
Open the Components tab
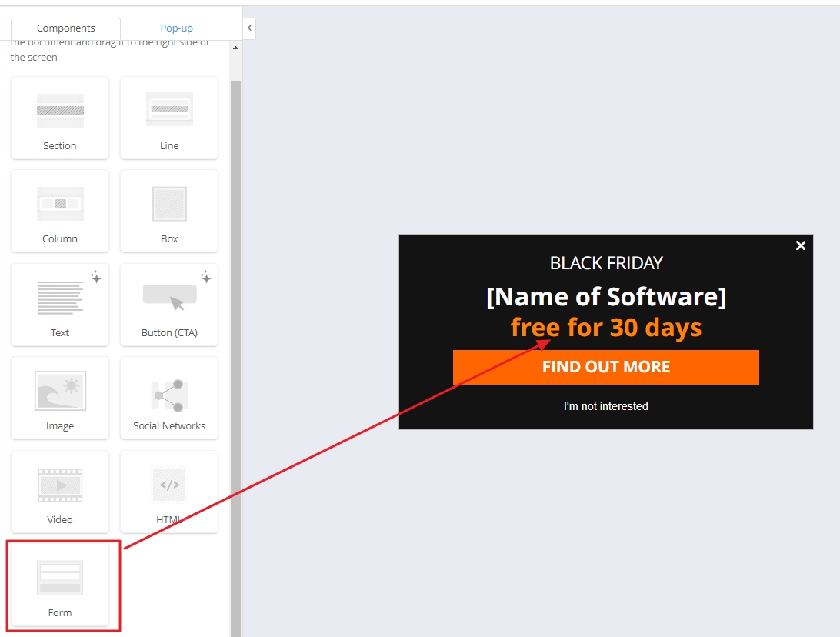(x=66, y=28)
